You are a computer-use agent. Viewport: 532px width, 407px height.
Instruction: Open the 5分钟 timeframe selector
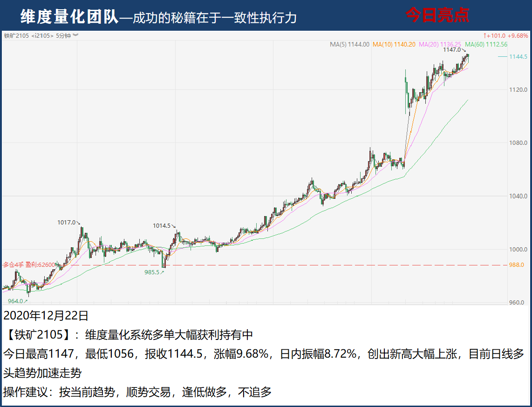[x=63, y=35]
